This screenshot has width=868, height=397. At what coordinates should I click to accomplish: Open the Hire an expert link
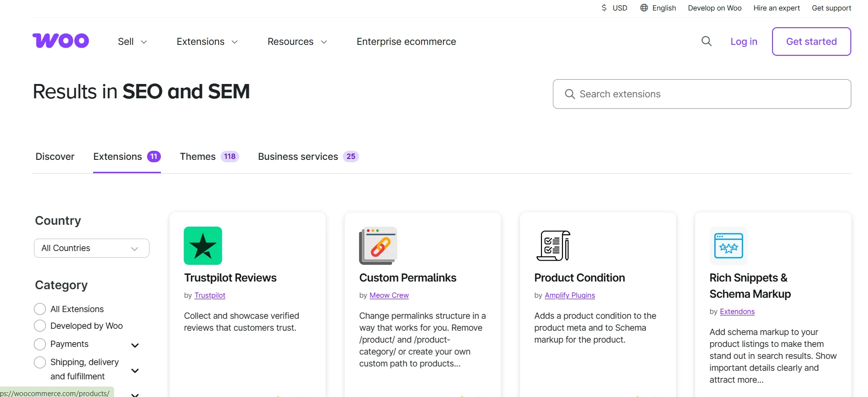(x=777, y=8)
